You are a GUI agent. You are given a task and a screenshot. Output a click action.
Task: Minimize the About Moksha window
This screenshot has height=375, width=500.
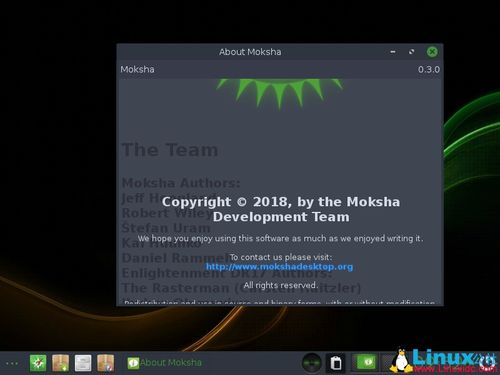[393, 52]
